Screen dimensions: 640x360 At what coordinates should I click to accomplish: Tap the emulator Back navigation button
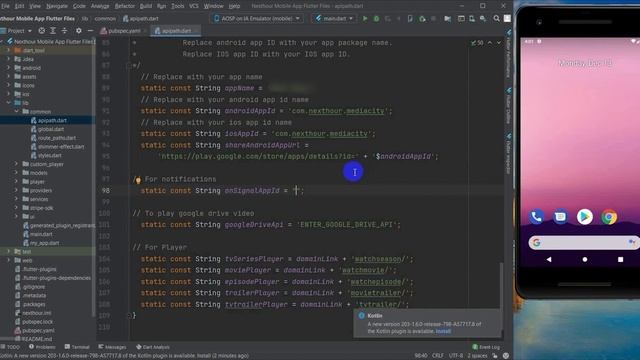point(549,259)
